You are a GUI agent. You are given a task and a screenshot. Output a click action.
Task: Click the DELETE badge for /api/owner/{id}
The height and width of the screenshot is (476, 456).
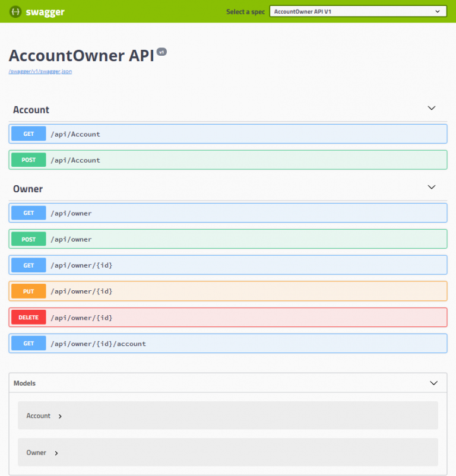[28, 318]
